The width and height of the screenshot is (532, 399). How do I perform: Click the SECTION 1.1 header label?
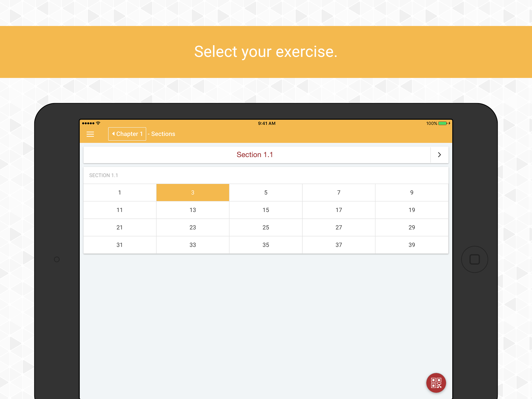click(103, 175)
